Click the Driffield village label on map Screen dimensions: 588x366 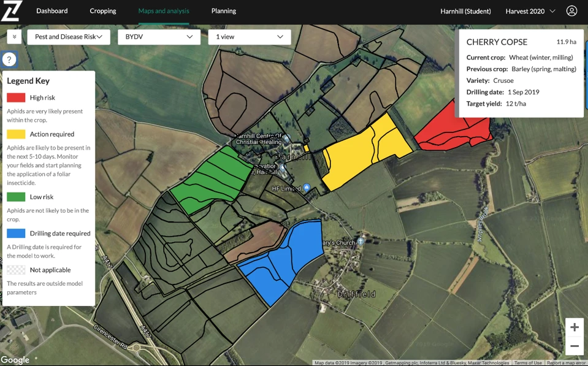(356, 294)
